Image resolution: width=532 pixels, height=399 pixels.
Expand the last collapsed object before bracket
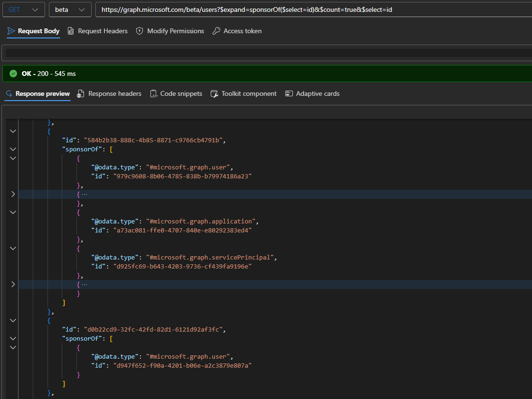coord(13,284)
